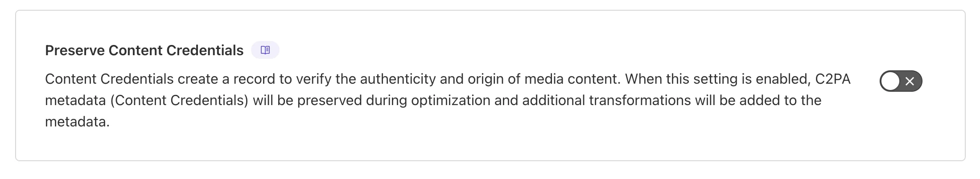Click the word "optimization" in the description
The width and height of the screenshot is (980, 179).
point(450,100)
